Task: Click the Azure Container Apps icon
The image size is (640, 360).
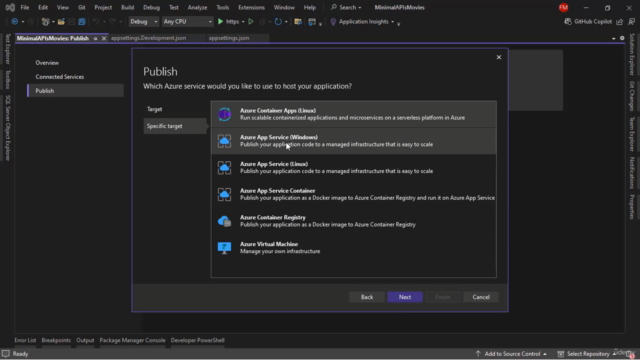Action: (x=224, y=114)
